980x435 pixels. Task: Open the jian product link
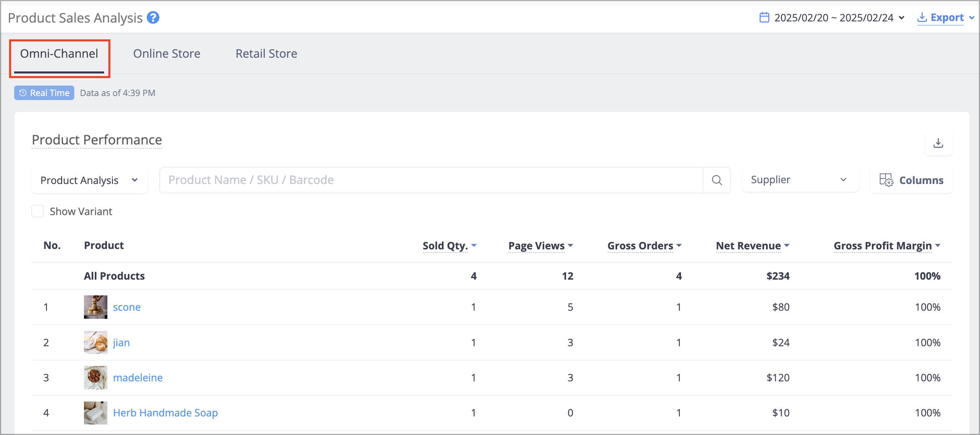point(121,343)
